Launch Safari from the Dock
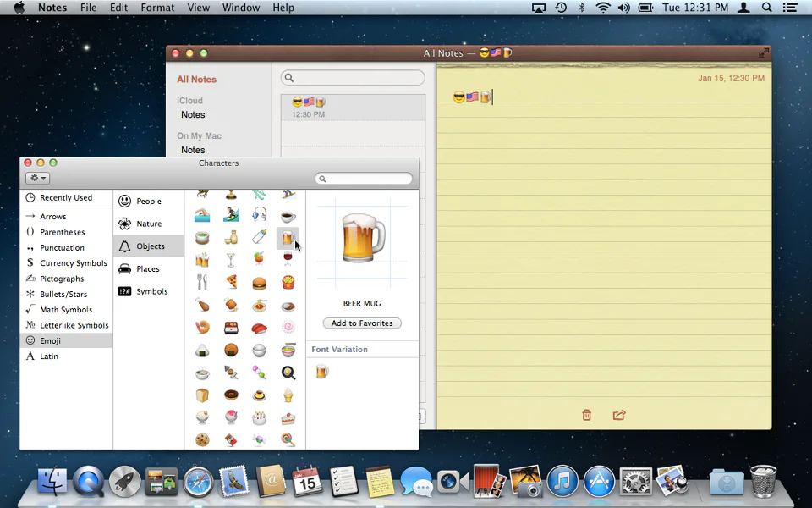 pyautogui.click(x=198, y=482)
